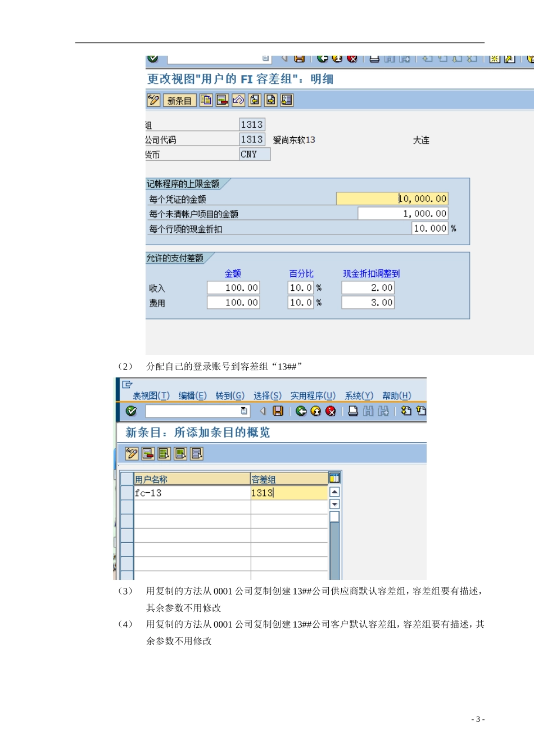Click the 收入 cash discount adjust field 2.00

[x=368, y=288]
